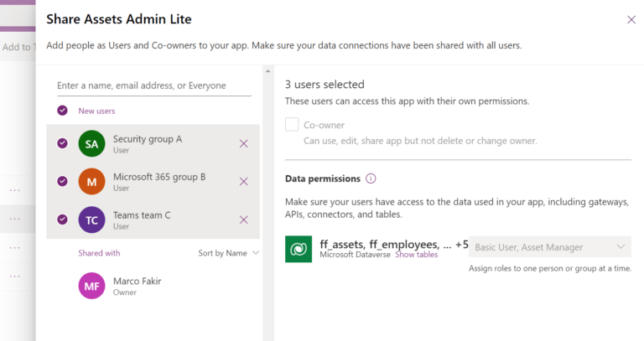The height and width of the screenshot is (341, 644).
Task: Uncheck Microsoft 365 group B selection
Action: 62,181
